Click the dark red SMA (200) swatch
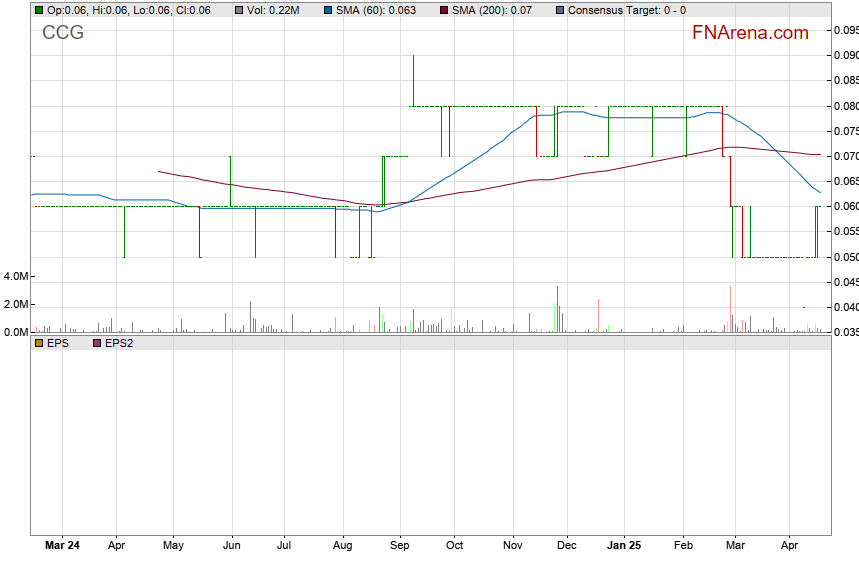This screenshot has width=859, height=566. (443, 10)
